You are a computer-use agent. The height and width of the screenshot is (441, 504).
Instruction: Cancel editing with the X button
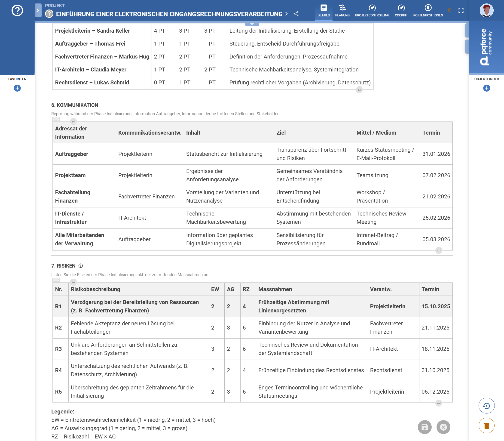pos(443,427)
